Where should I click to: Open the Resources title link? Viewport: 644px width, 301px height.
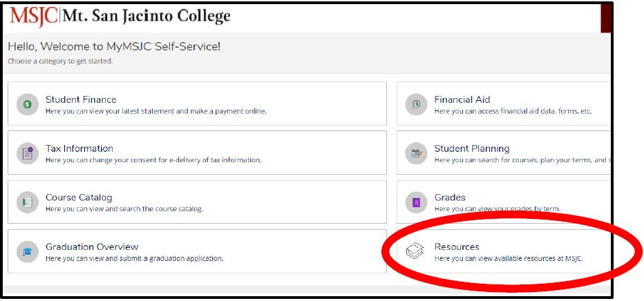click(x=457, y=246)
